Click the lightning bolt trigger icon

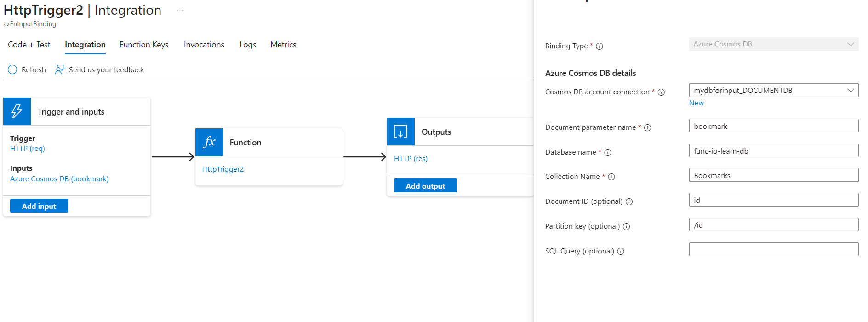click(x=17, y=111)
